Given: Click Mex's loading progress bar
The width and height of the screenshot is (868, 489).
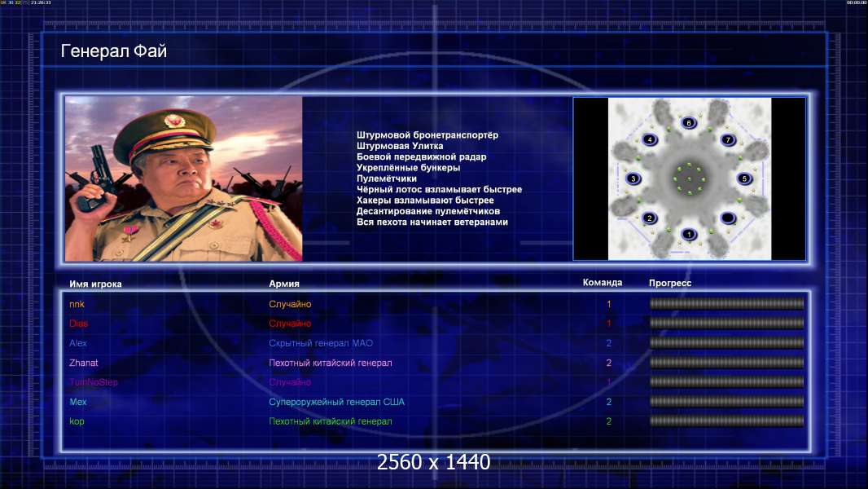Looking at the screenshot, I should click(x=727, y=402).
